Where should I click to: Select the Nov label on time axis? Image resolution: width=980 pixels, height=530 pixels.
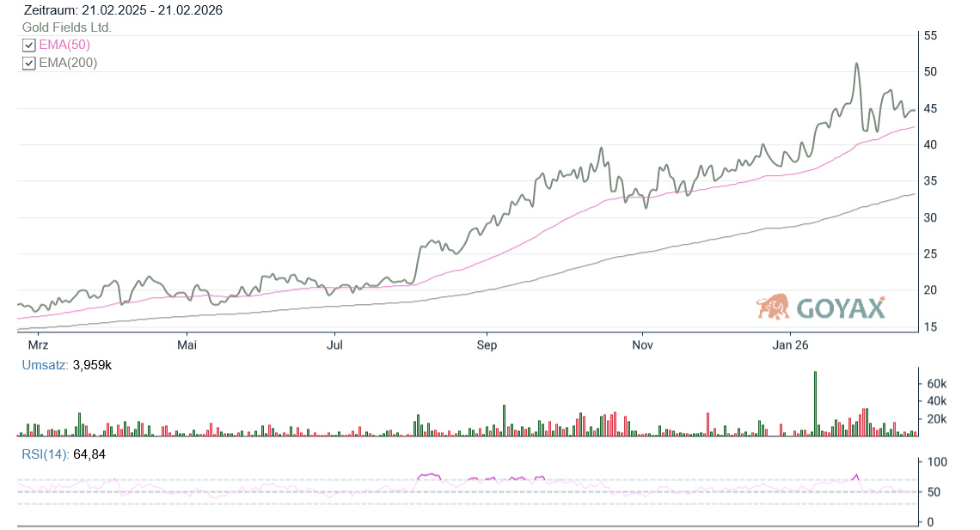click(642, 345)
